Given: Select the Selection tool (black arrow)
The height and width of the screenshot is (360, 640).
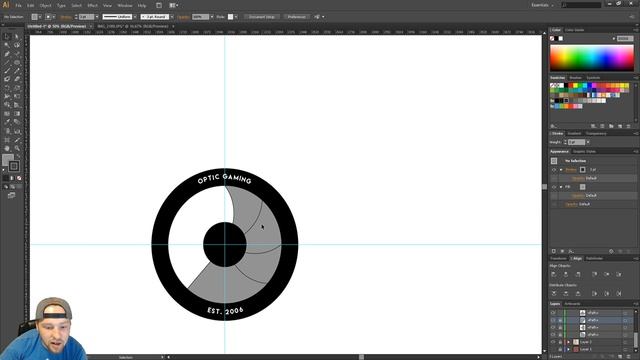Looking at the screenshot, I should coord(7,37).
